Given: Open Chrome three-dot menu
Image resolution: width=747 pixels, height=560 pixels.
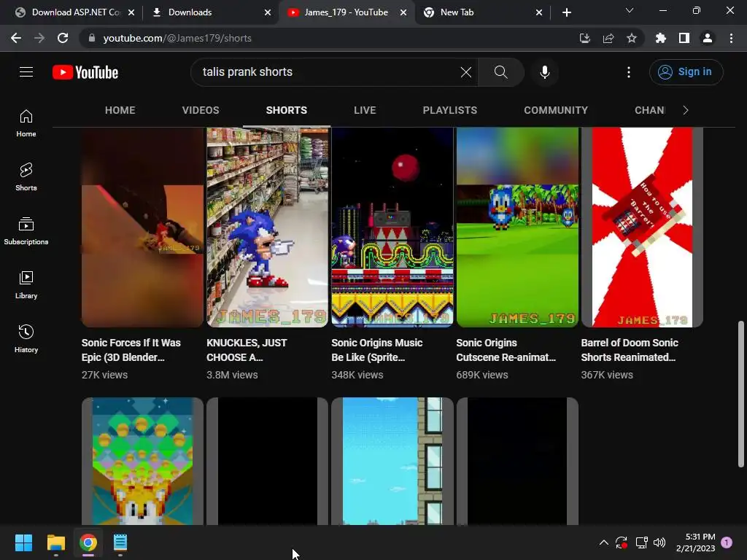Looking at the screenshot, I should 731,38.
